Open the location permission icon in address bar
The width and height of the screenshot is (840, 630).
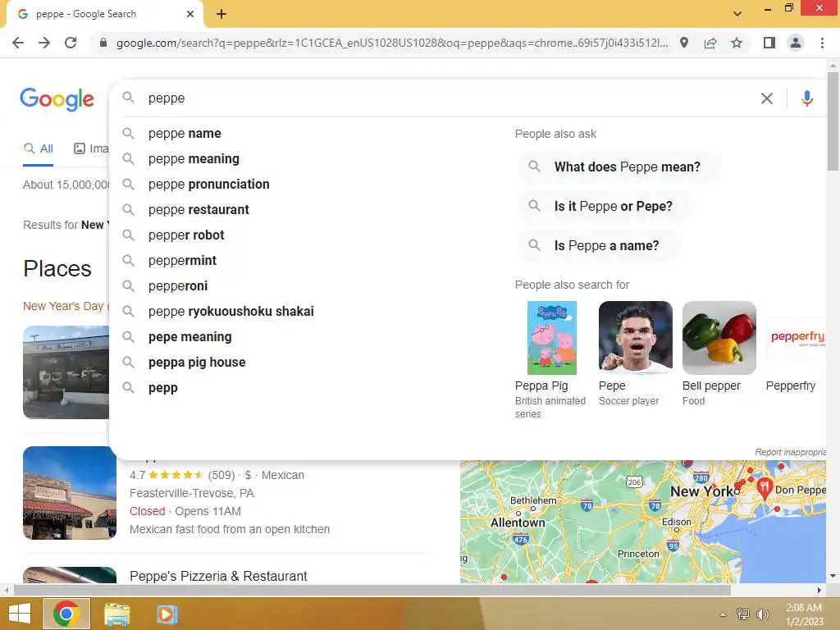click(x=684, y=43)
